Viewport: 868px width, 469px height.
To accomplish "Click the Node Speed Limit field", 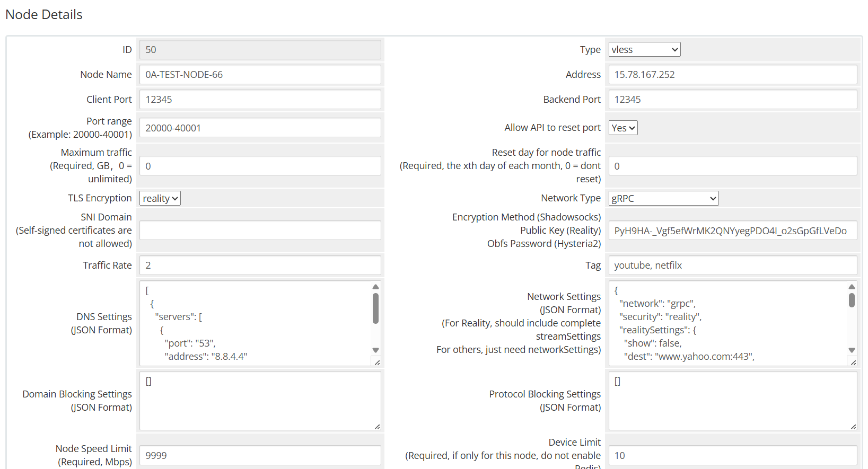I will 260,456.
